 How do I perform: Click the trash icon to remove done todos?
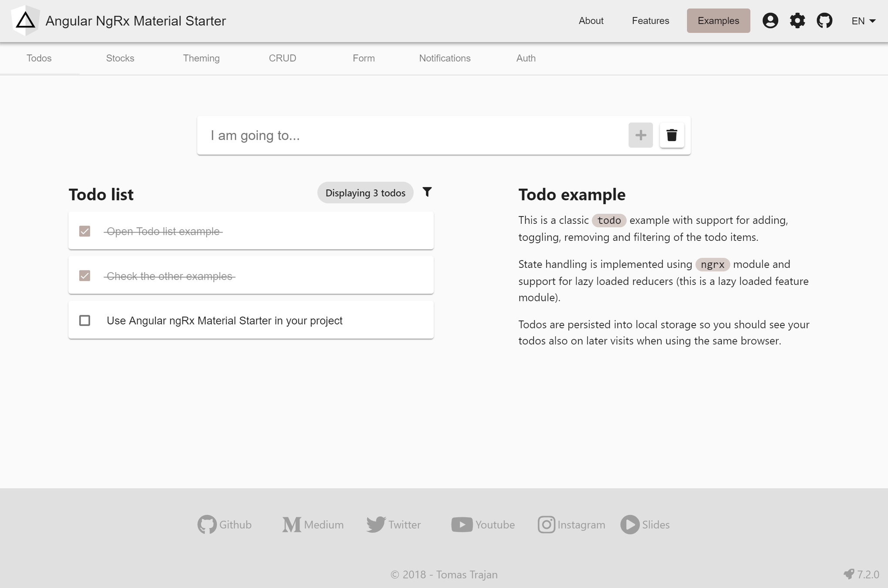(672, 135)
